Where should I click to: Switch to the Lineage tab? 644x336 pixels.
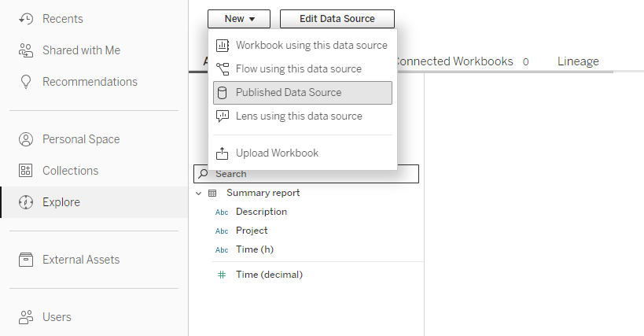(578, 61)
